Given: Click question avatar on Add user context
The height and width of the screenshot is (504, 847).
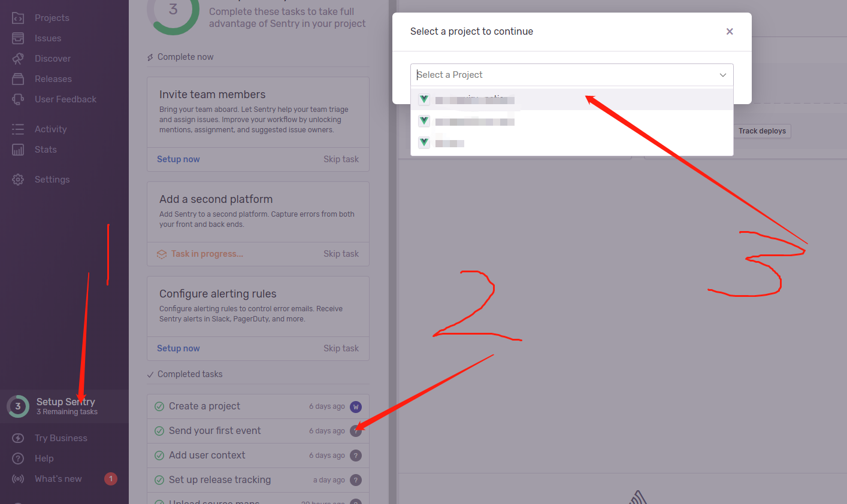Looking at the screenshot, I should 356,456.
